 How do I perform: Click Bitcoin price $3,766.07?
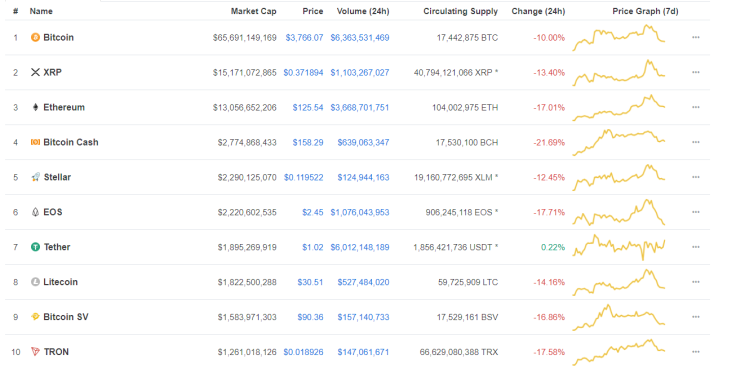(x=304, y=38)
